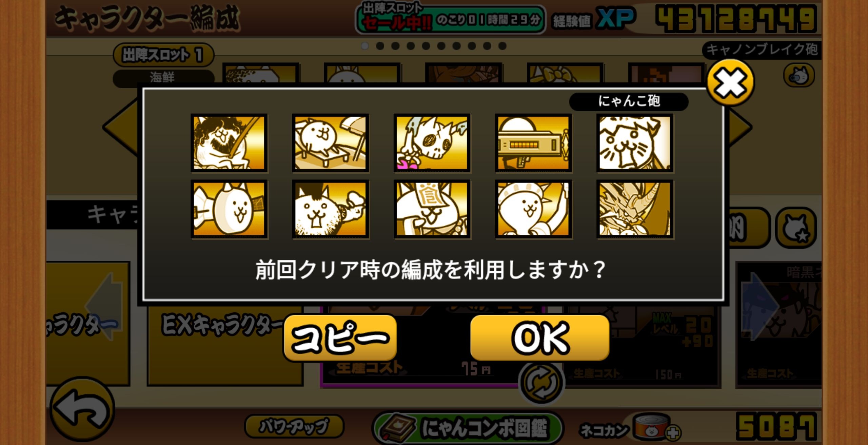Click the コピー (copy) button

pyautogui.click(x=340, y=338)
